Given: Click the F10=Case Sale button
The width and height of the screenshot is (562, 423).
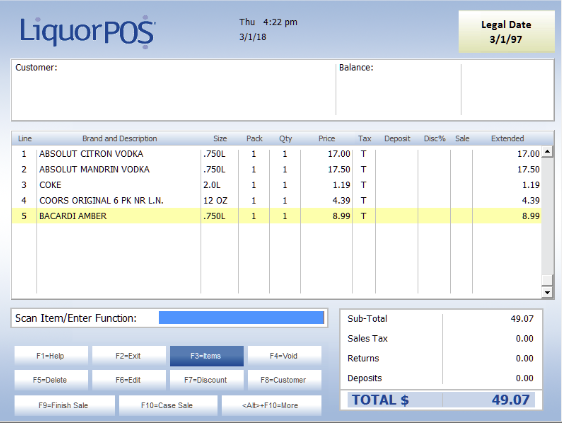Looking at the screenshot, I should point(168,405).
